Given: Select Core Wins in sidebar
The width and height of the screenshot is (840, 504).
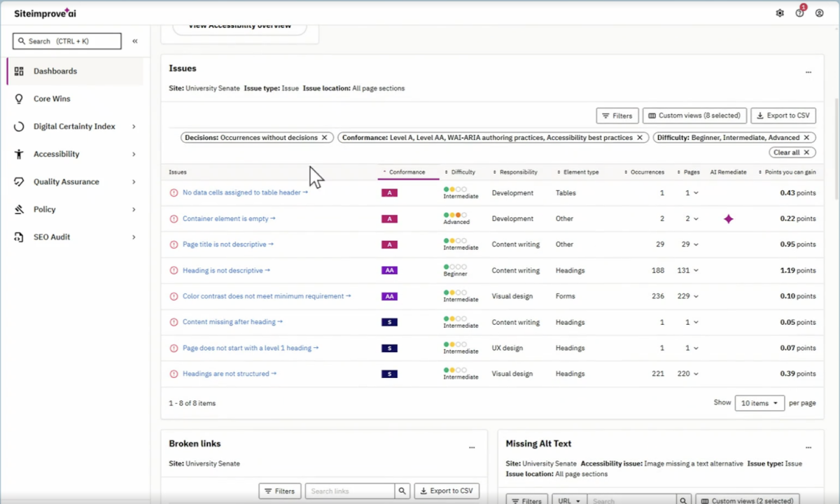Looking at the screenshot, I should click(75, 99).
